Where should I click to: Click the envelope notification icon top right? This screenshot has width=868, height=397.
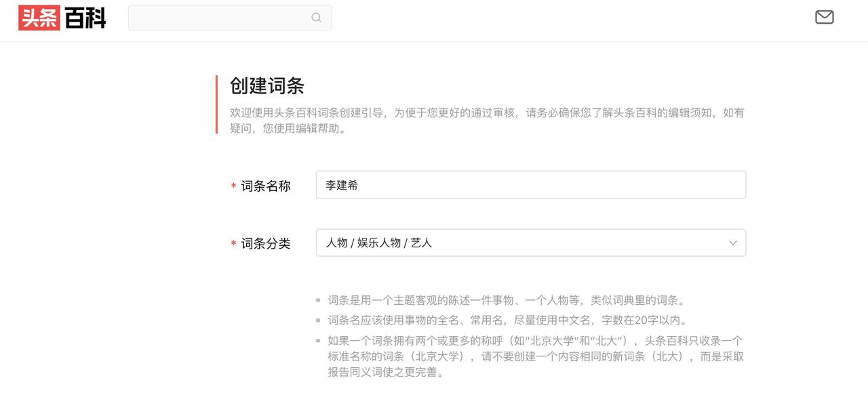tap(824, 16)
